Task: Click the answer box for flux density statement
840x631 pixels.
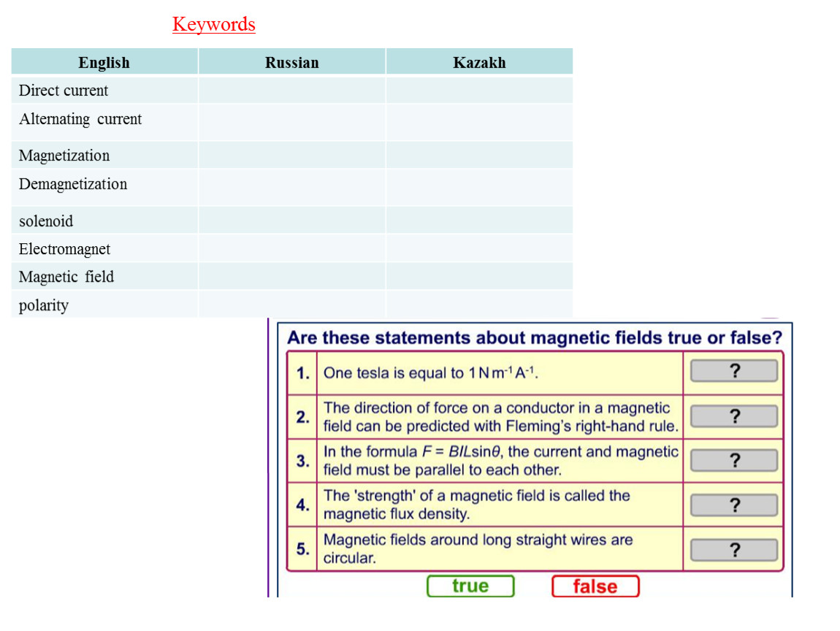Action: pos(734,505)
